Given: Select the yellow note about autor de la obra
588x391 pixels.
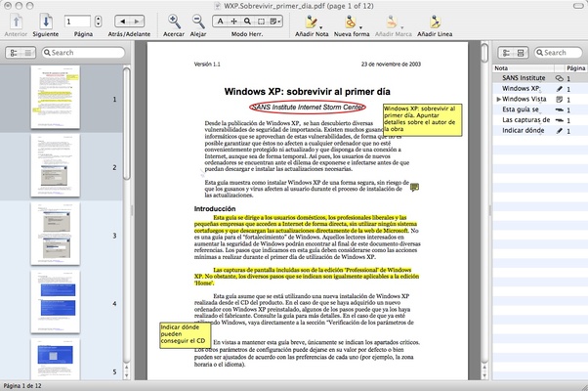Looking at the screenshot, I should (x=422, y=119).
